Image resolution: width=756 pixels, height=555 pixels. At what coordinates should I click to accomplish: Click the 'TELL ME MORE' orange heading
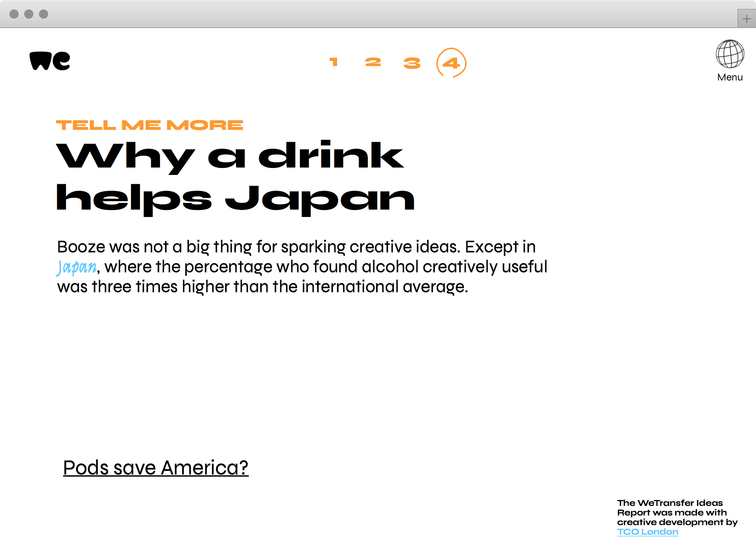click(150, 125)
